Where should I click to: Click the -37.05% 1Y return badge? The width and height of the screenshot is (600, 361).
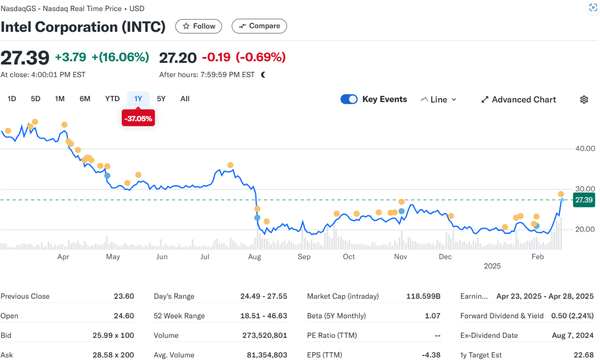[138, 118]
